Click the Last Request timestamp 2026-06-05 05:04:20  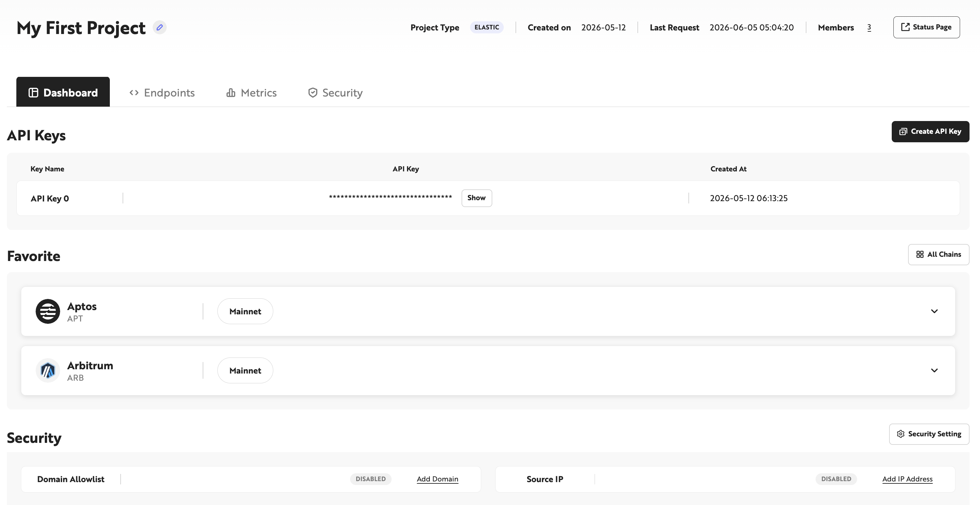coord(752,27)
